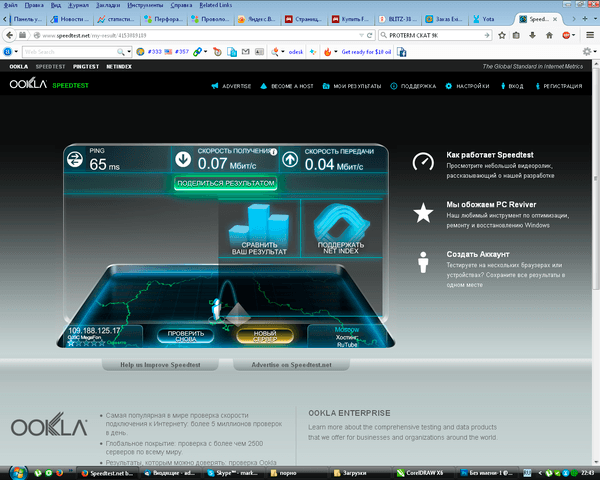Open the Регистрация link
This screenshot has width=600, height=480.
point(559,86)
